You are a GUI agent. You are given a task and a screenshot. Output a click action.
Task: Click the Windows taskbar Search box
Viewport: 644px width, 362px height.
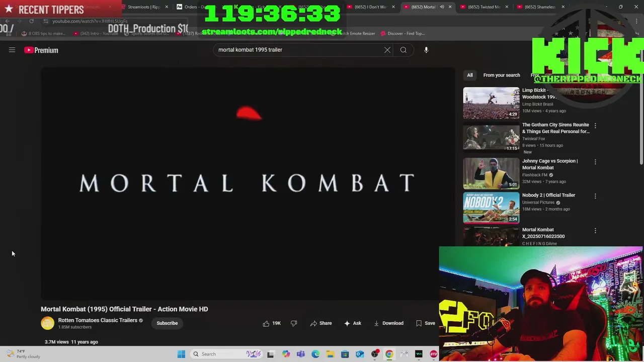[x=226, y=354]
